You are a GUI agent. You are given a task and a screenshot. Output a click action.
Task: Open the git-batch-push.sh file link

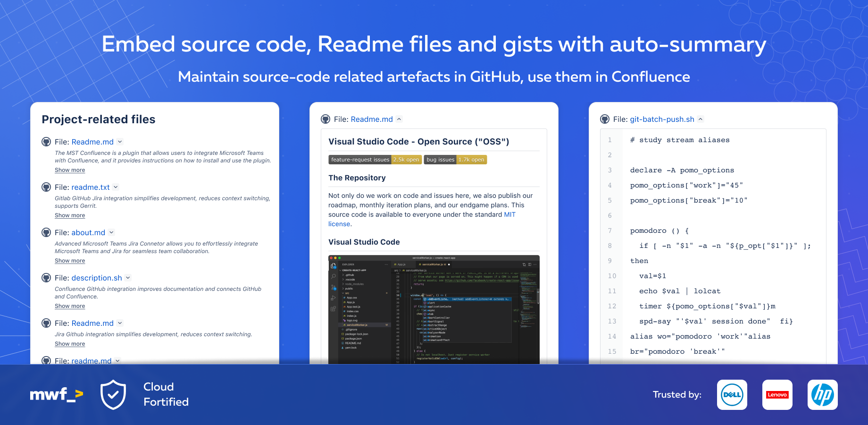[662, 119]
